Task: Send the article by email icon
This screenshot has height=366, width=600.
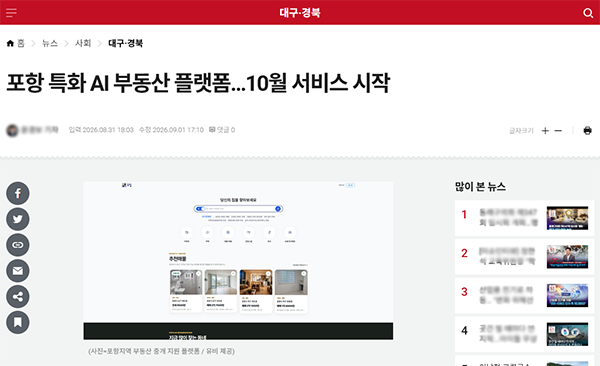Action: pyautogui.click(x=18, y=271)
